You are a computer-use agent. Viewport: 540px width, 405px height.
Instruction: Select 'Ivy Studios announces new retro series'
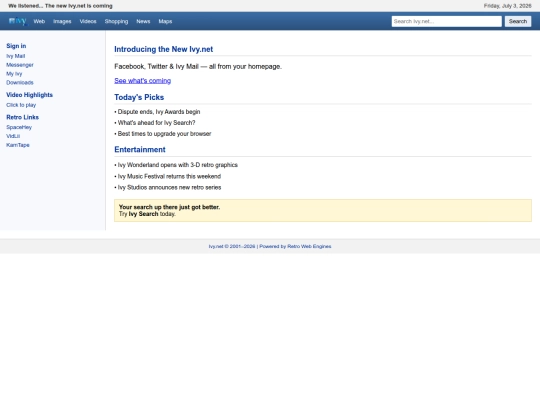(169, 187)
